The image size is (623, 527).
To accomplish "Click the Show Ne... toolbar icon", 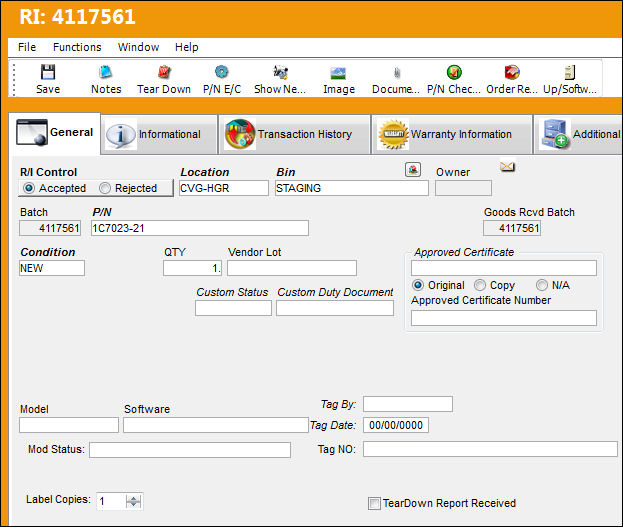I will pyautogui.click(x=280, y=72).
